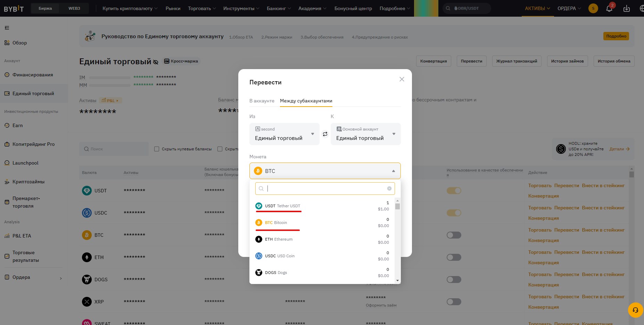Screen dimensions: 644x325
Task: Click IM margin progress bar
Action: tap(110, 77)
